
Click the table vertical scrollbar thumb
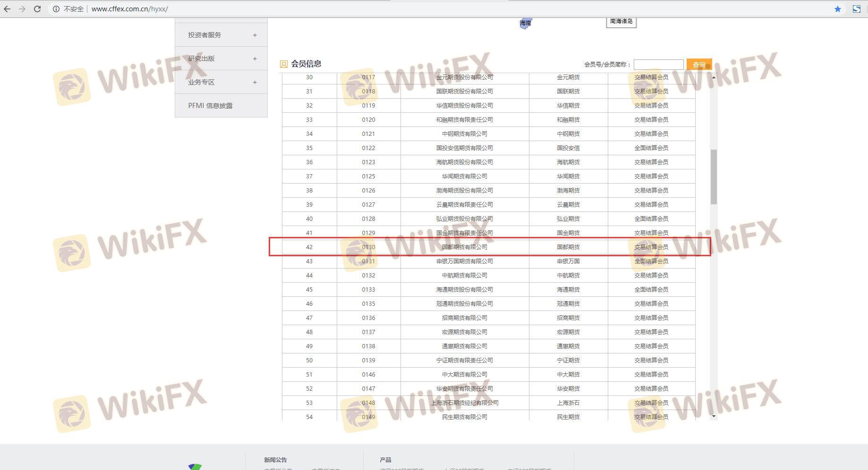[x=714, y=177]
